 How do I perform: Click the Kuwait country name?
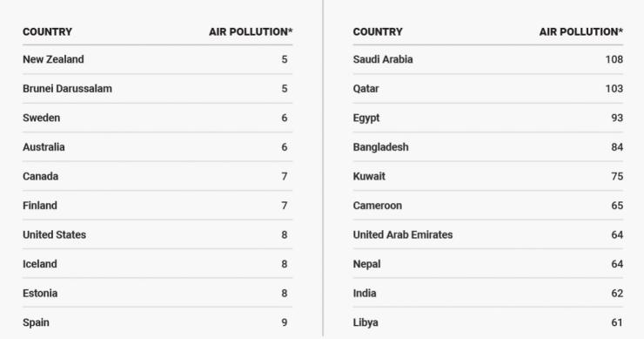click(369, 176)
